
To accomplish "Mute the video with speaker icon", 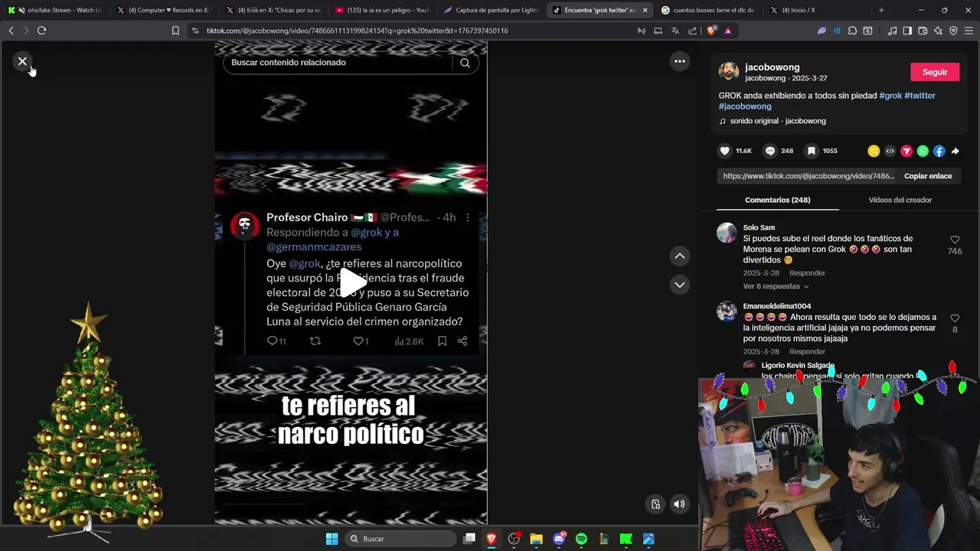I will (x=679, y=504).
